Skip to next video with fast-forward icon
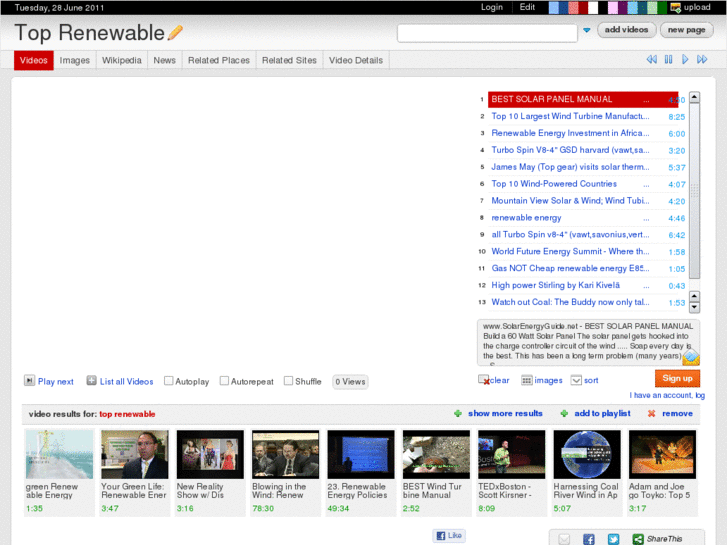 coord(702,59)
